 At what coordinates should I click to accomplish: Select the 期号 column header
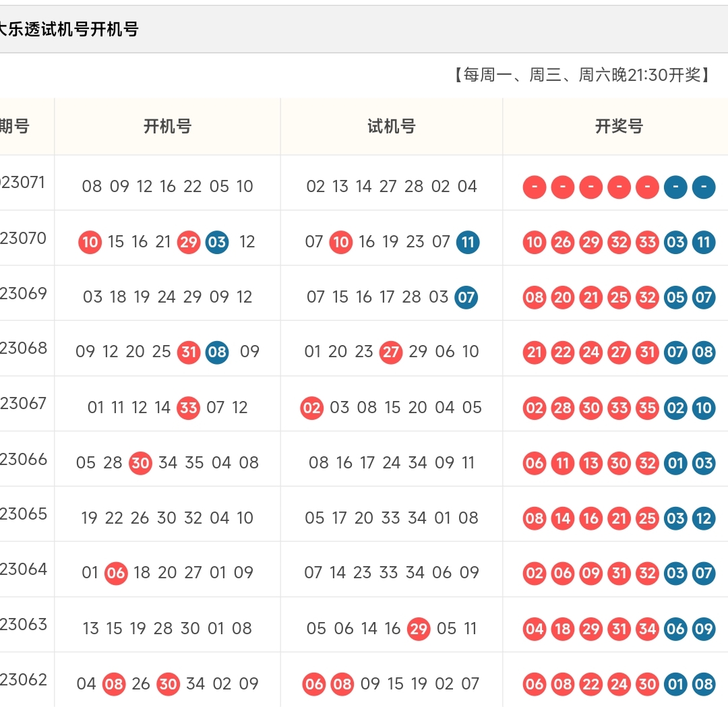pos(15,126)
